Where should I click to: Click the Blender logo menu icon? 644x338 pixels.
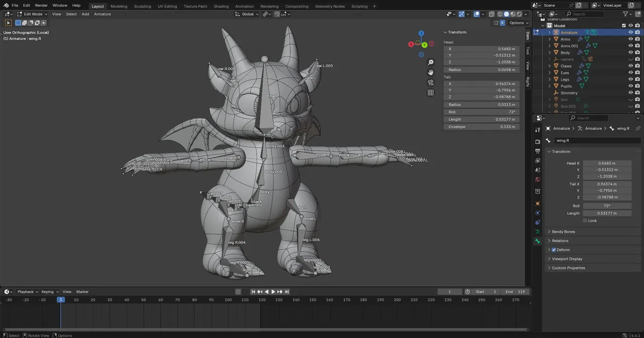tap(6, 6)
